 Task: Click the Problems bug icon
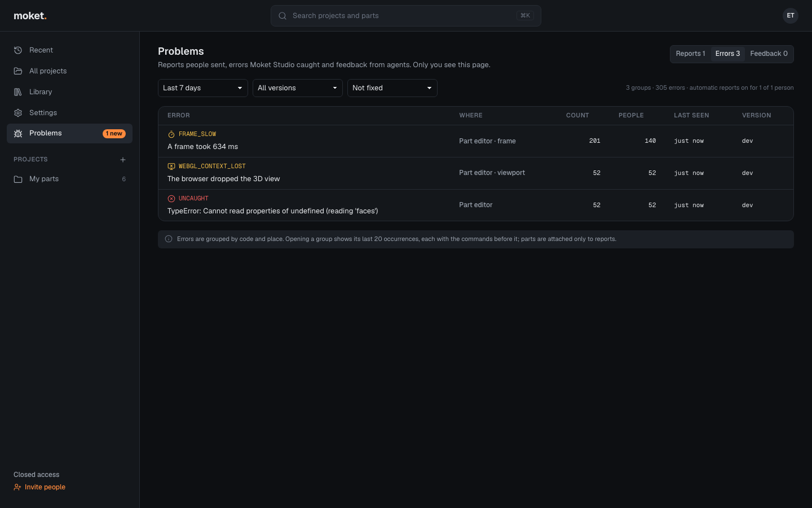pyautogui.click(x=18, y=133)
